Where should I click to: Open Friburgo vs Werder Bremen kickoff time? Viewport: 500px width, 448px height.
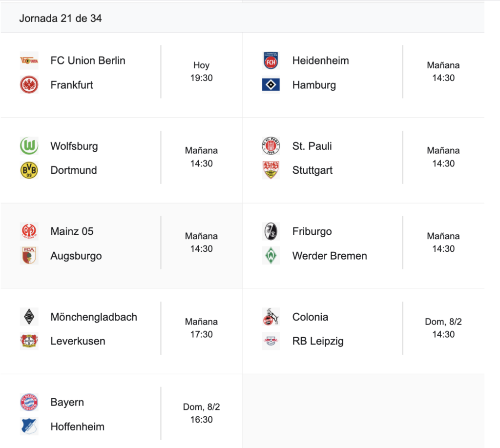coord(443,243)
